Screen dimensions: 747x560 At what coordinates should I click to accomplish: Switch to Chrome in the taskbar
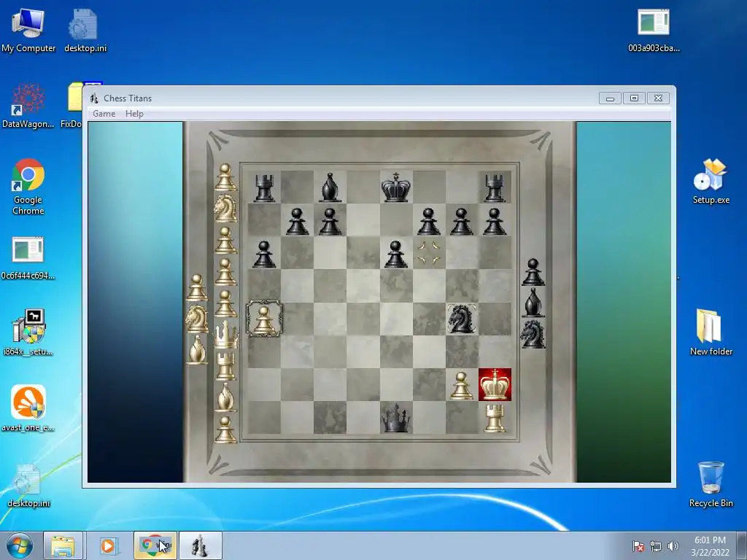click(x=155, y=545)
